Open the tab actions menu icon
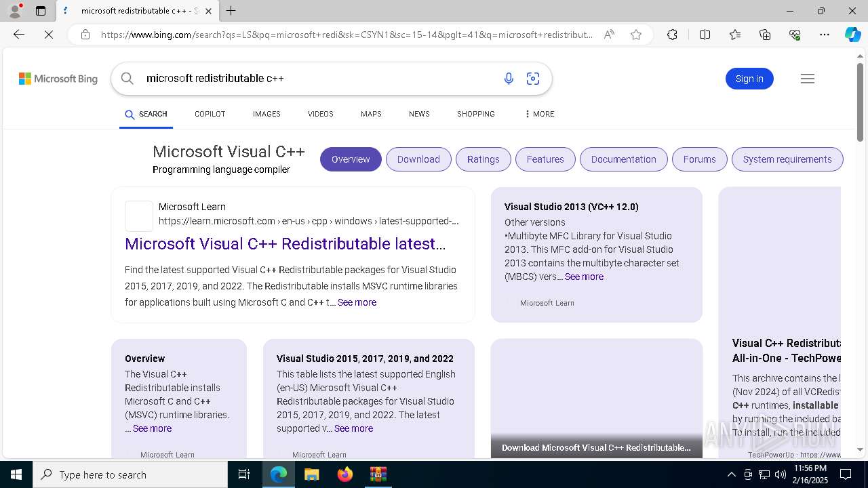 tap(41, 11)
